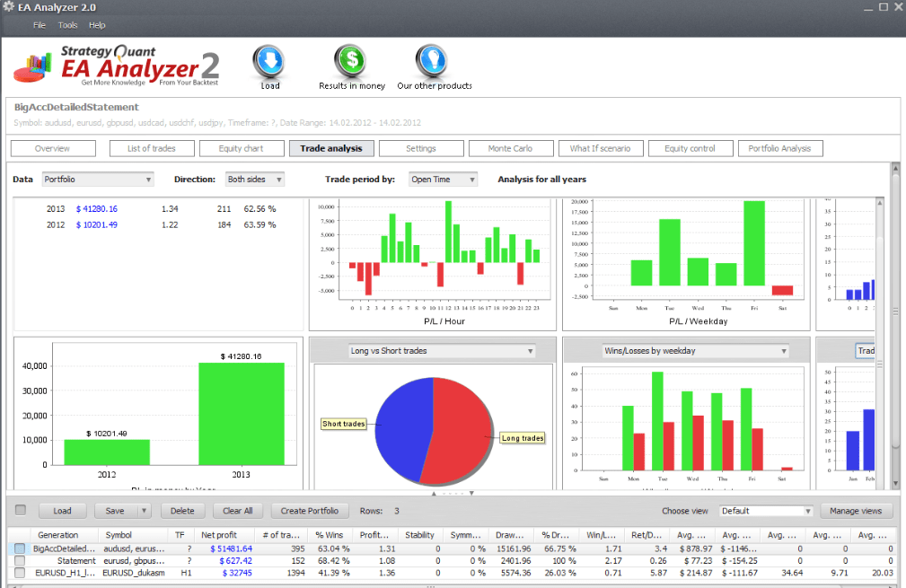The width and height of the screenshot is (906, 588).
Task: Check the EURUSD_H1 row checkbox
Action: point(20,573)
